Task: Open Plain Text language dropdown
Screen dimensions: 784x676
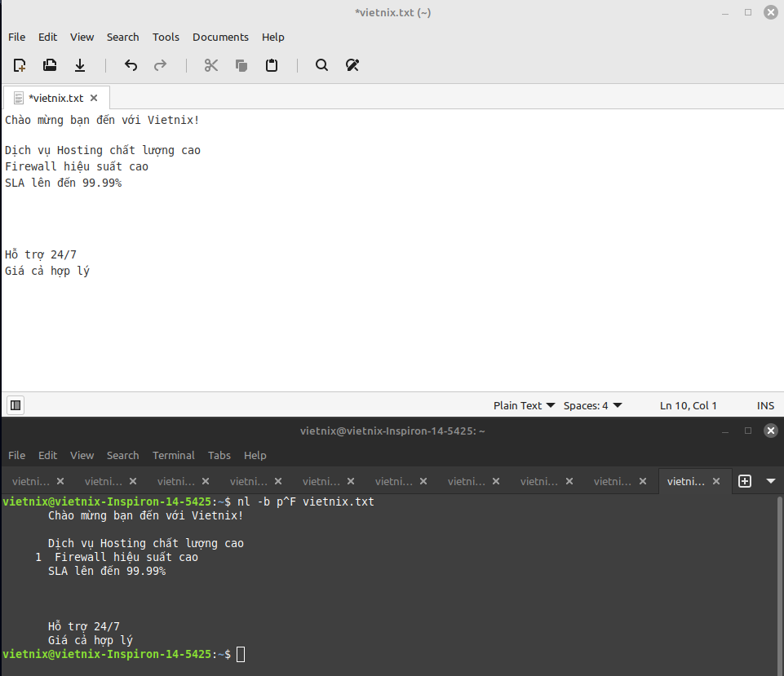Action: click(524, 406)
